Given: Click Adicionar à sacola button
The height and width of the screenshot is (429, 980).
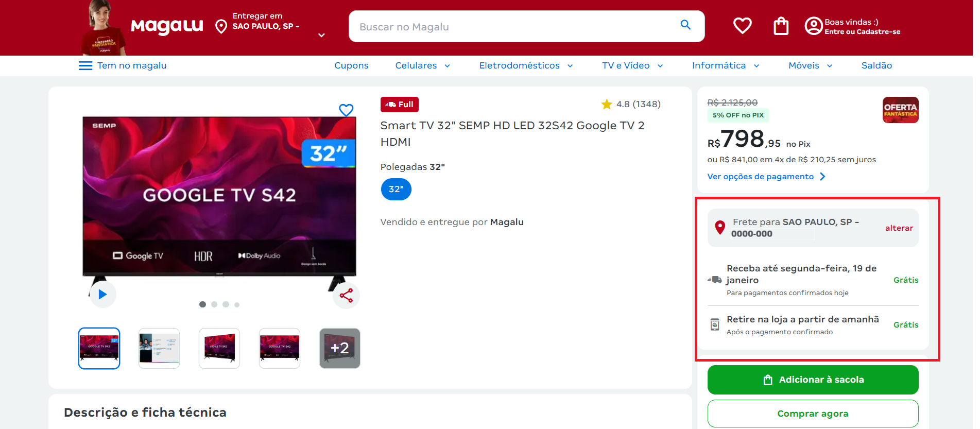Looking at the screenshot, I should click(x=813, y=380).
